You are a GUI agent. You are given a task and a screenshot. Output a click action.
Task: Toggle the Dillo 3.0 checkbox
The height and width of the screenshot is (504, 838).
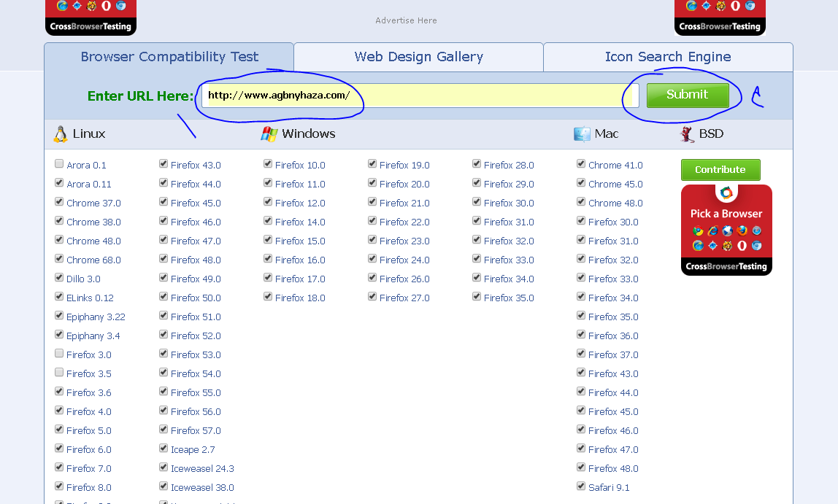tap(59, 278)
